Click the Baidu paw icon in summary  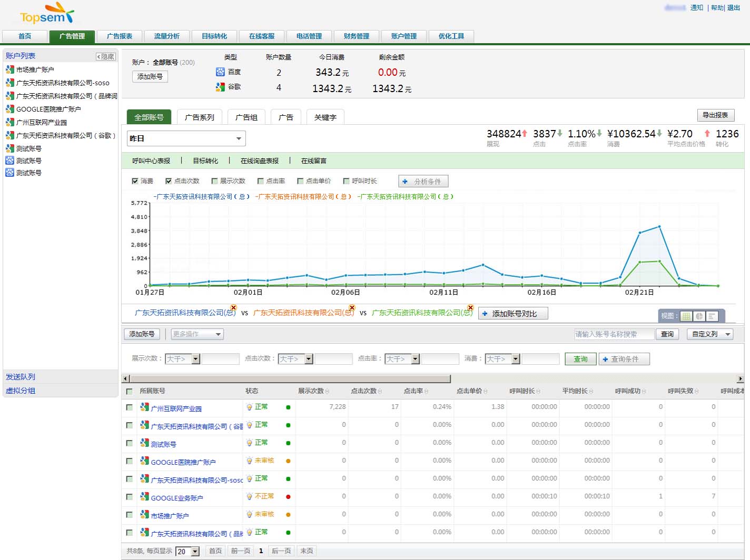pyautogui.click(x=220, y=72)
